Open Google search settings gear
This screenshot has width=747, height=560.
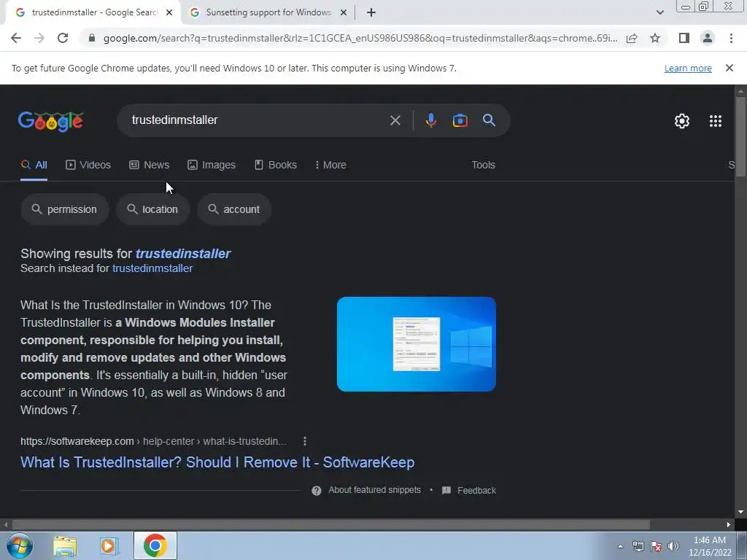tap(682, 121)
